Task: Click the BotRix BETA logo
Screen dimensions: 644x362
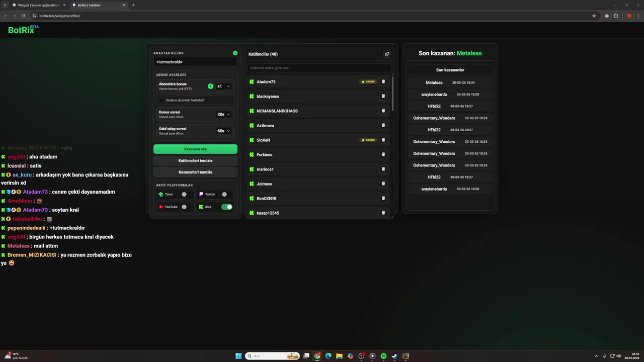Action: coord(23,30)
